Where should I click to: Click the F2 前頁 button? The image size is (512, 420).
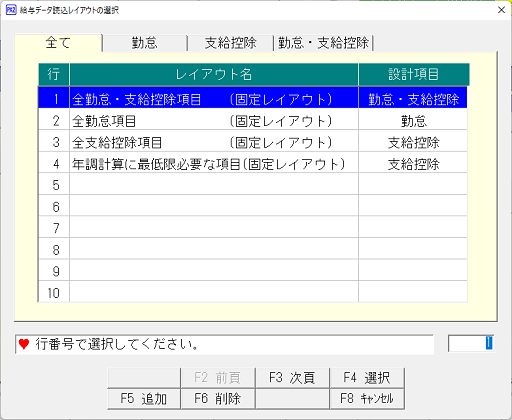tap(218, 378)
